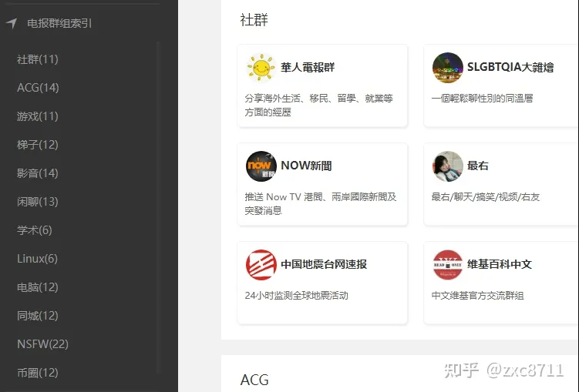
Task: Click the 最右 girl photo avatar
Action: click(x=447, y=166)
